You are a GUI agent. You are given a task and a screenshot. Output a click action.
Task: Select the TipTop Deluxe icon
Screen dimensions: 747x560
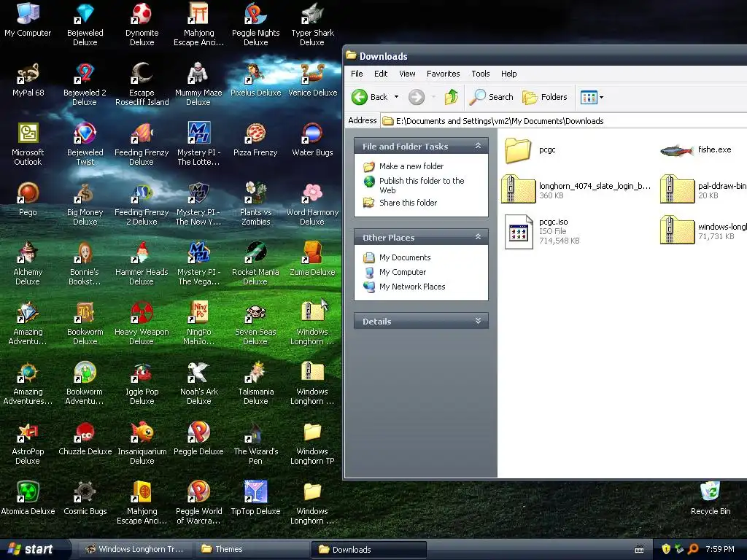pyautogui.click(x=256, y=499)
